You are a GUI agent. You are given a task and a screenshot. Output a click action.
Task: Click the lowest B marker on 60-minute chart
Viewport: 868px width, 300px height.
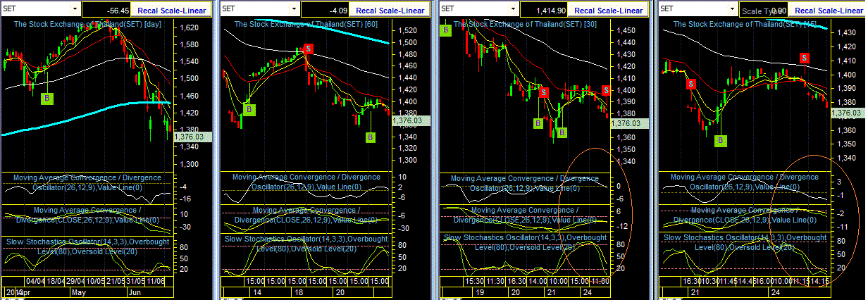tap(371, 138)
